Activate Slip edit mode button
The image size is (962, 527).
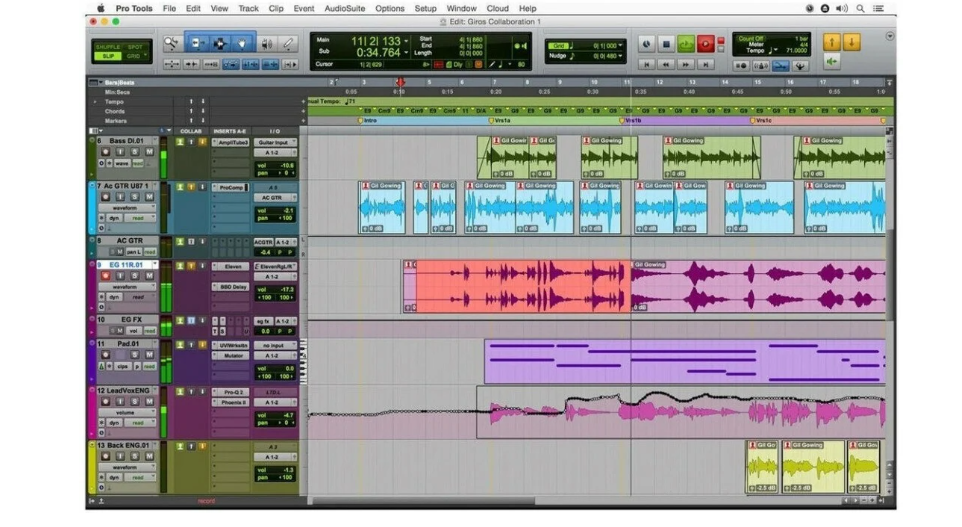point(107,56)
